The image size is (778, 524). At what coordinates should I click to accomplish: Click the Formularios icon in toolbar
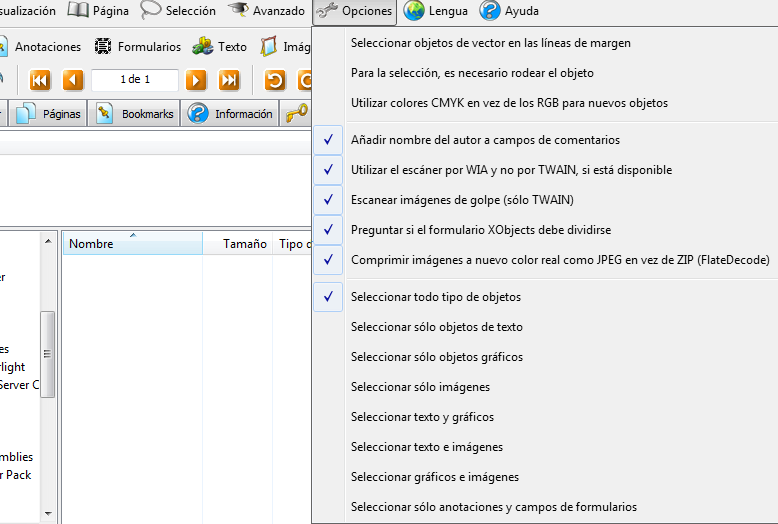(x=103, y=46)
